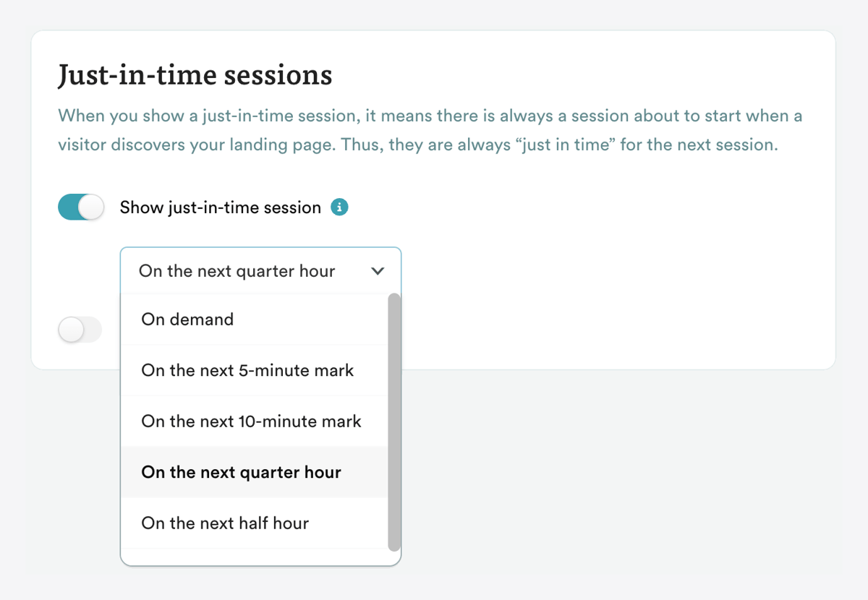
Task: Collapse the dropdown using its chevron
Action: 377,270
